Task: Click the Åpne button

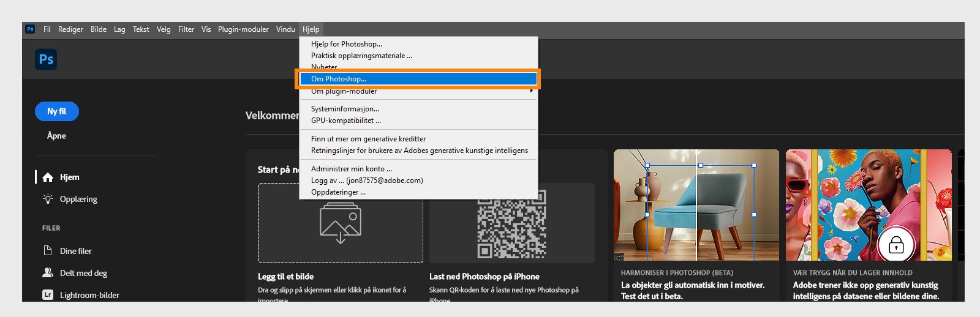Action: pos(56,136)
